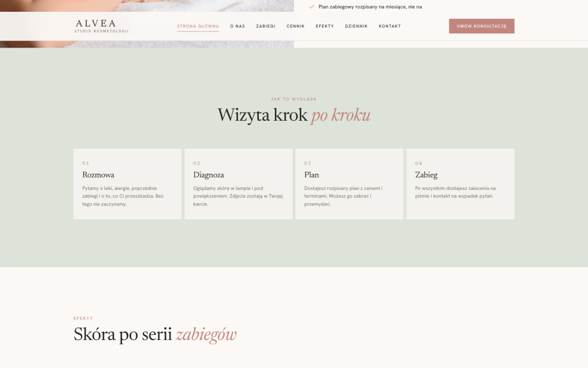Image resolution: width=588 pixels, height=368 pixels.
Task: Click the description 'Po wszystkim dostajesz zalecenia'
Action: click(x=456, y=192)
